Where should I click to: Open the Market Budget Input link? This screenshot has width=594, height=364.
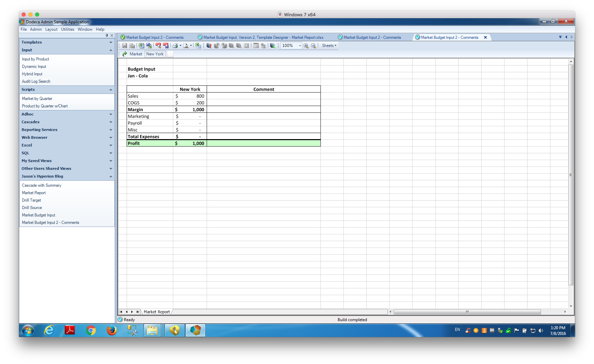click(x=38, y=215)
